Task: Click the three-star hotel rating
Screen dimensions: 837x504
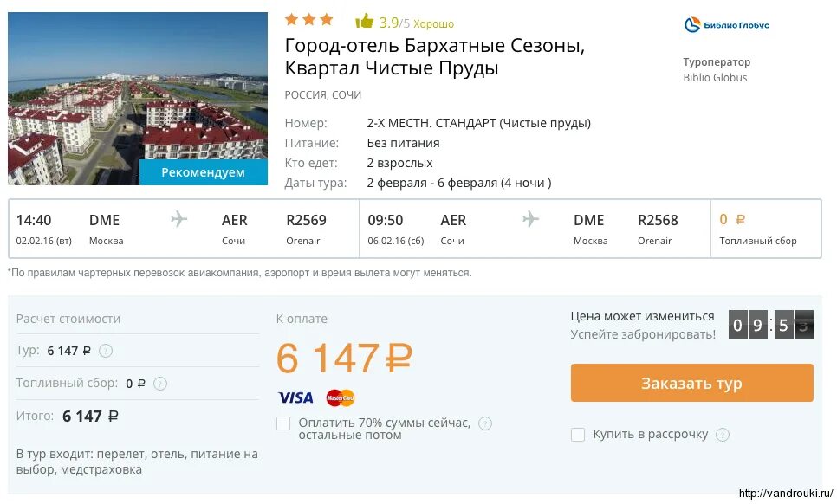Action: coord(308,20)
